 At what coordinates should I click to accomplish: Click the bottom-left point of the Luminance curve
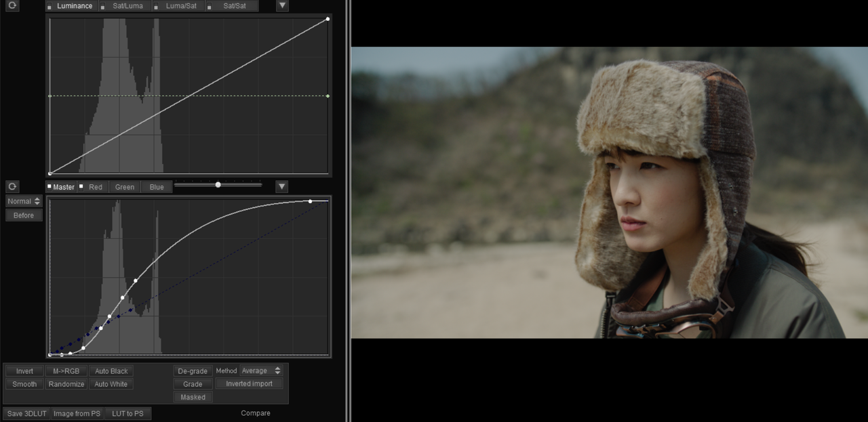coord(50,173)
